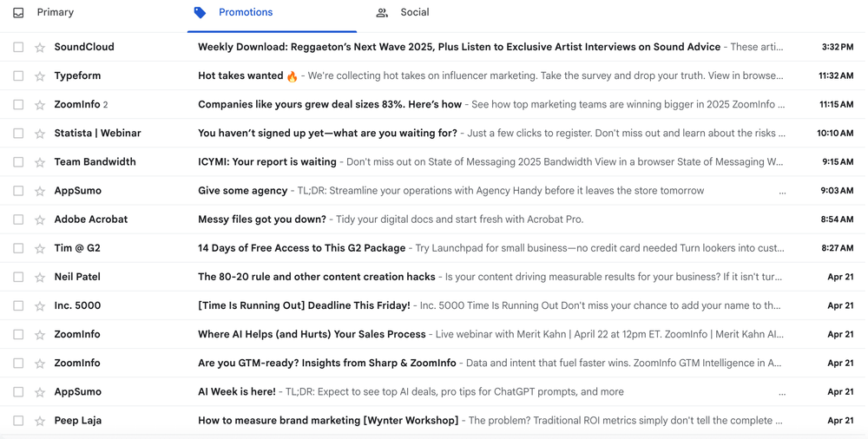Check the Tim @ G2 email box
Image resolution: width=868 pixels, height=439 pixels.
[18, 248]
